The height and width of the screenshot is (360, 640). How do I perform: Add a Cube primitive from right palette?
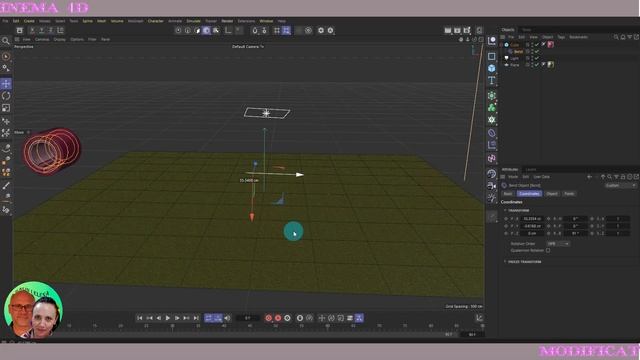[492, 68]
